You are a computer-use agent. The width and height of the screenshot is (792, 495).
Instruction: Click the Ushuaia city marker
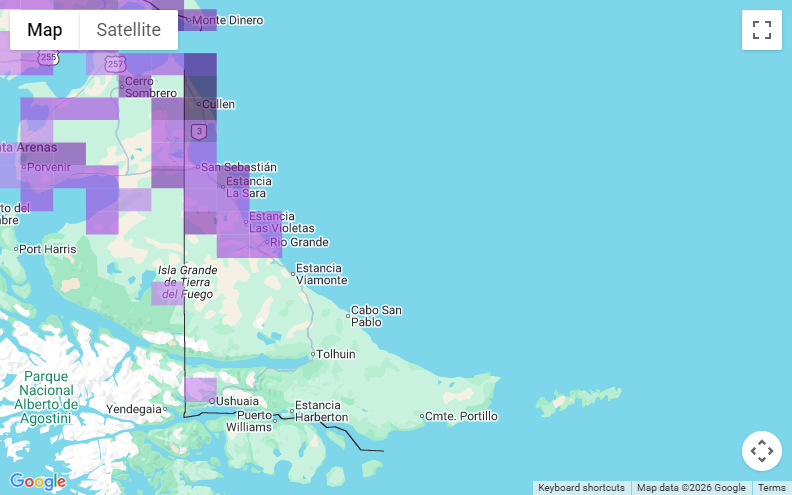tap(212, 401)
